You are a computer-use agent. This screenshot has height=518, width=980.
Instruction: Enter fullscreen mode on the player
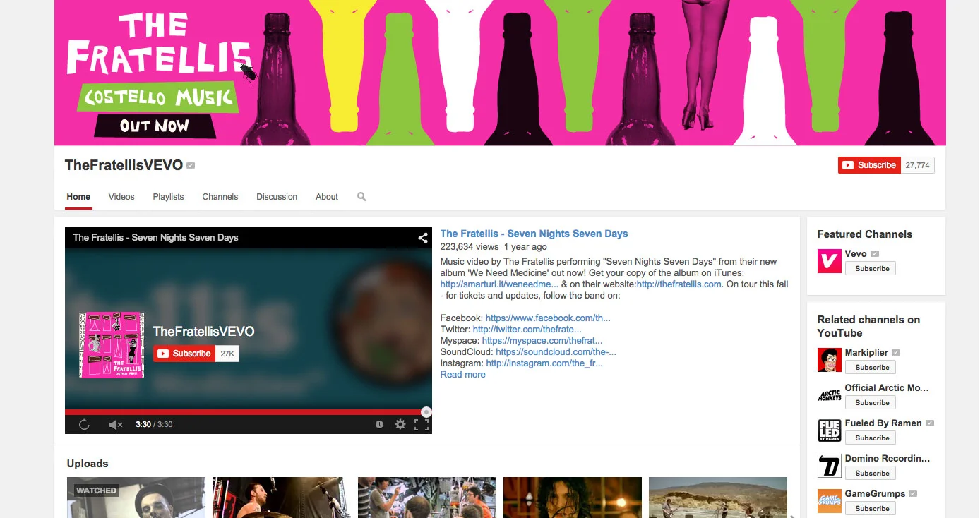pos(422,424)
